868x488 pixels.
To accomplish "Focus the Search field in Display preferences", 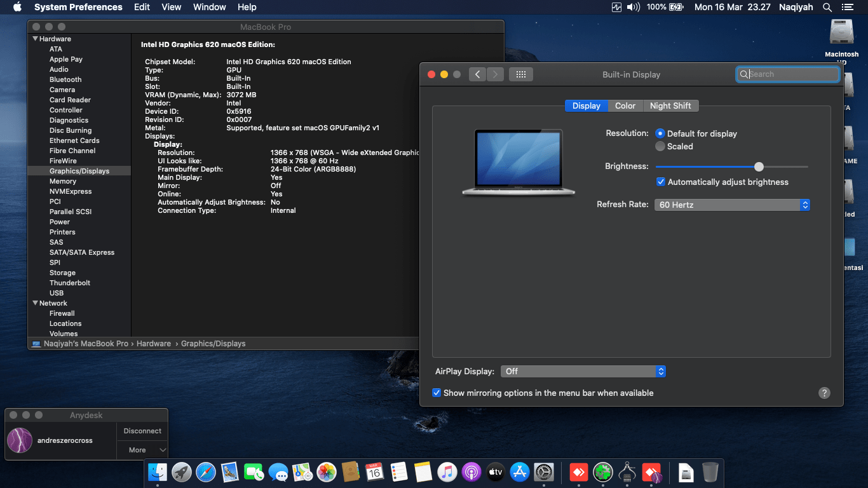I will pos(788,74).
